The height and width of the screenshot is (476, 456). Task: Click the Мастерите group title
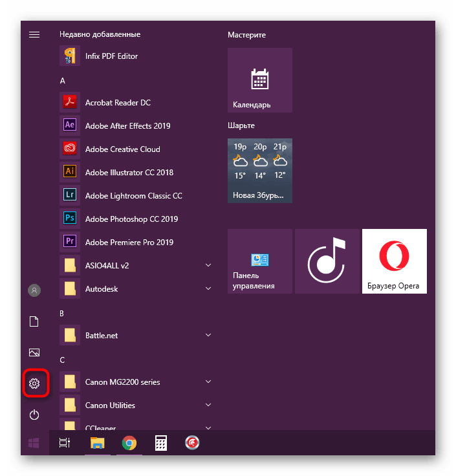pyautogui.click(x=246, y=35)
